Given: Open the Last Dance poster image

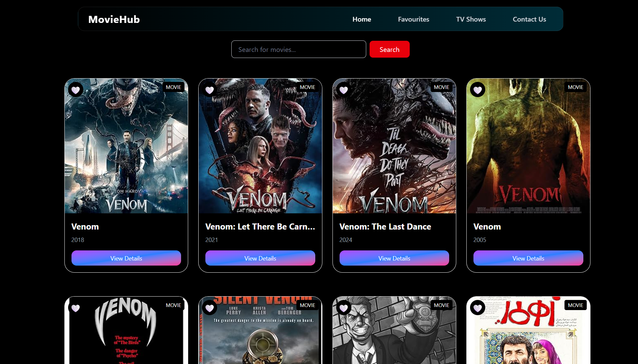Looking at the screenshot, I should tap(394, 146).
